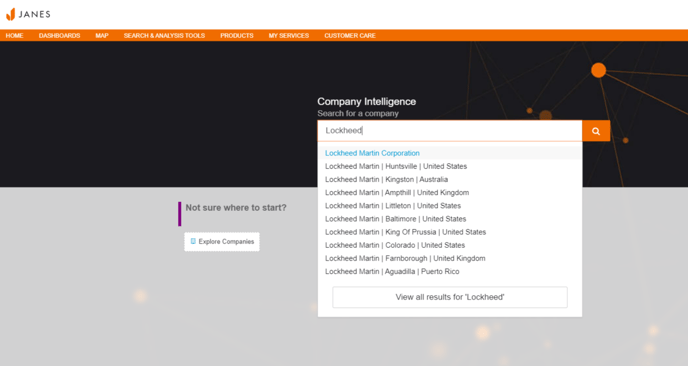Open the MY SERVICES menu
The width and height of the screenshot is (688, 366).
[x=289, y=36]
